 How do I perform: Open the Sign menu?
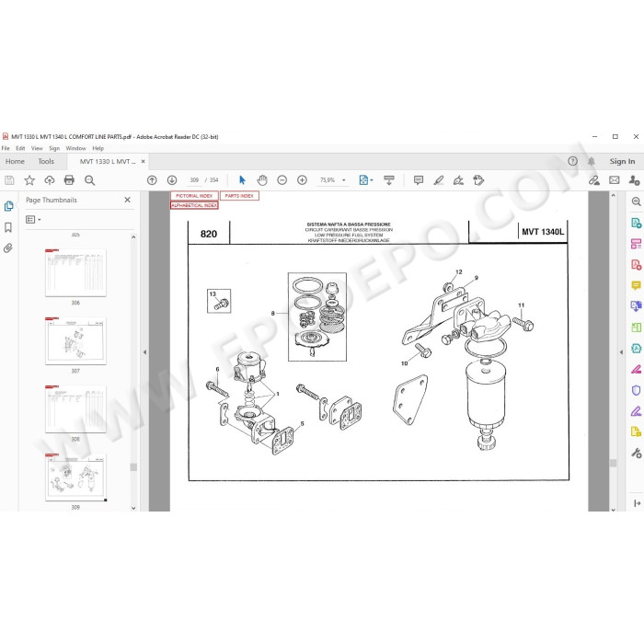tap(54, 148)
